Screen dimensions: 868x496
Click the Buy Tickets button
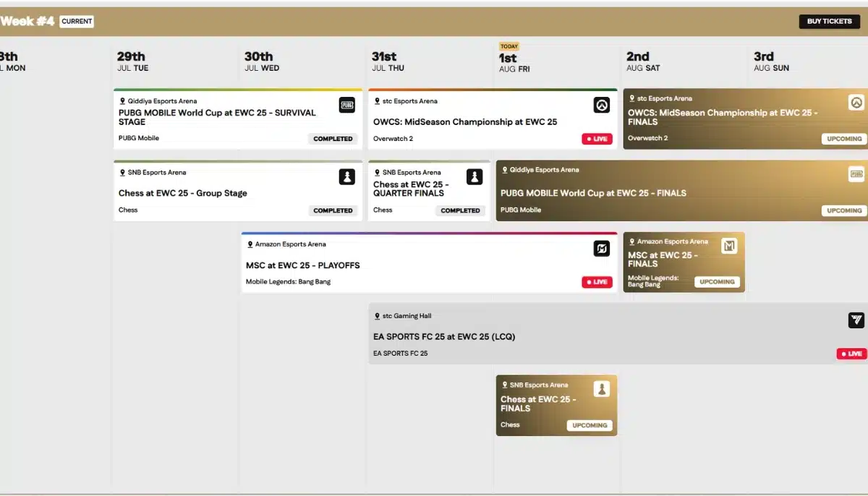[830, 22]
